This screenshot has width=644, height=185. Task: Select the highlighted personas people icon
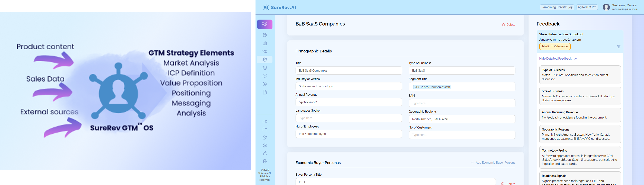tap(265, 59)
